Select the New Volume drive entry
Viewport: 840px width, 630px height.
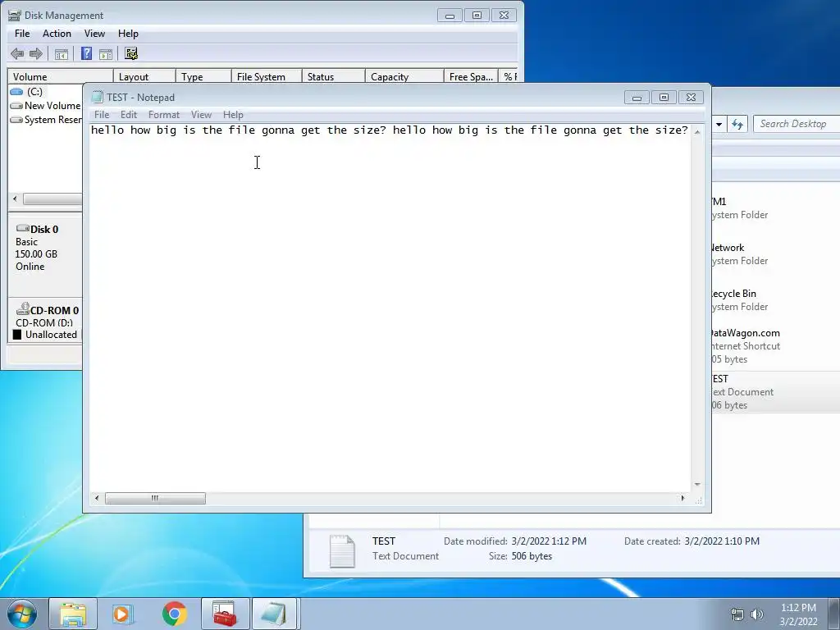click(x=46, y=106)
